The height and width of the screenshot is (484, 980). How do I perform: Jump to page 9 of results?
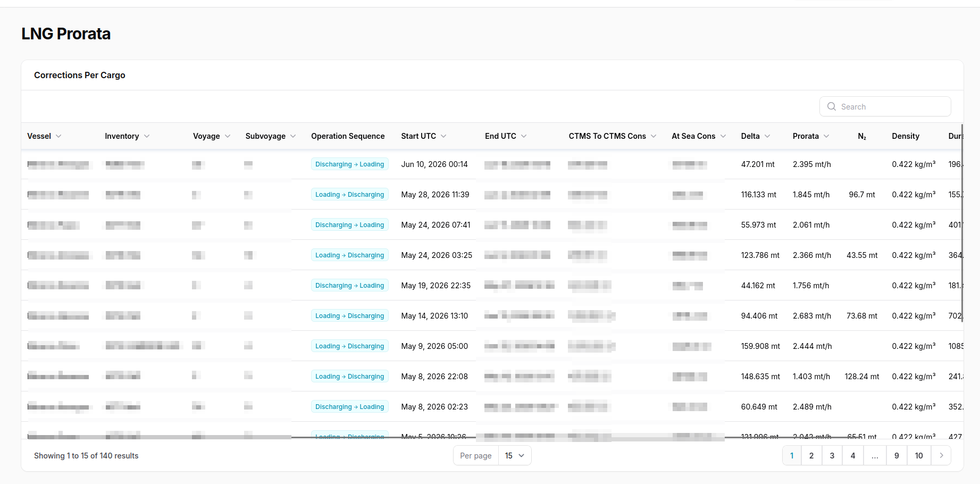coord(897,455)
